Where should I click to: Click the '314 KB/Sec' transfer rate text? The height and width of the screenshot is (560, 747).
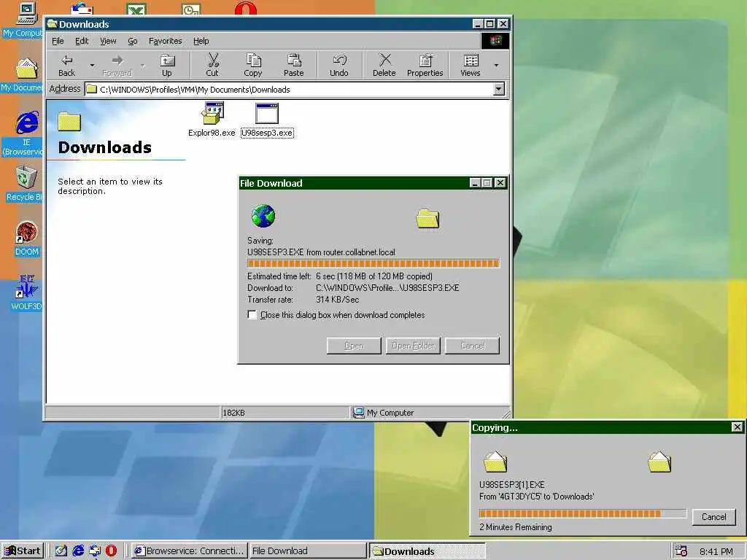pyautogui.click(x=337, y=300)
